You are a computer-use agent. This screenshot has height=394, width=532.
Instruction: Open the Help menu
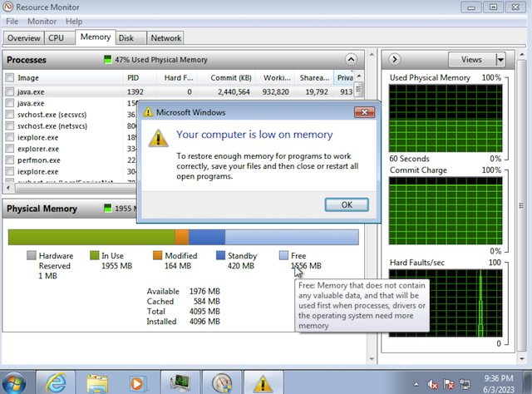click(74, 22)
